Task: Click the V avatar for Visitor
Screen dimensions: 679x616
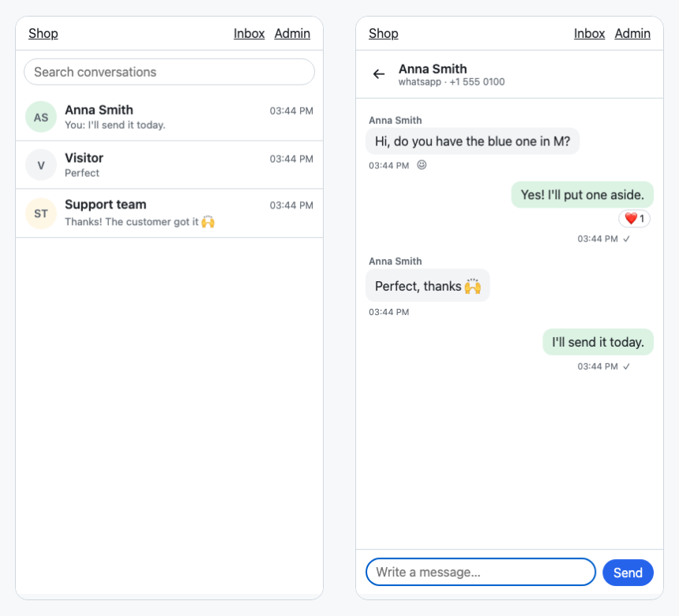Action: pyautogui.click(x=41, y=164)
